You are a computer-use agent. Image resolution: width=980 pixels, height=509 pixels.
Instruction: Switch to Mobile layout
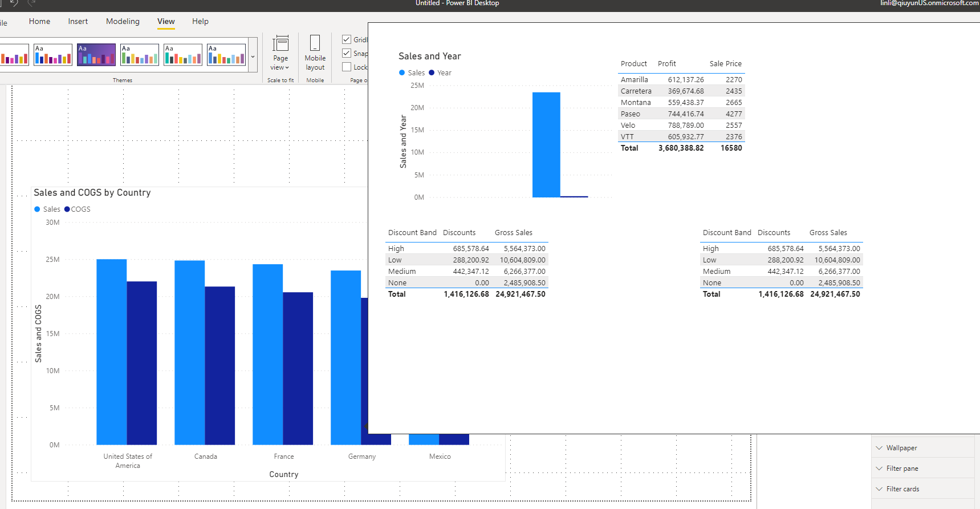(315, 53)
